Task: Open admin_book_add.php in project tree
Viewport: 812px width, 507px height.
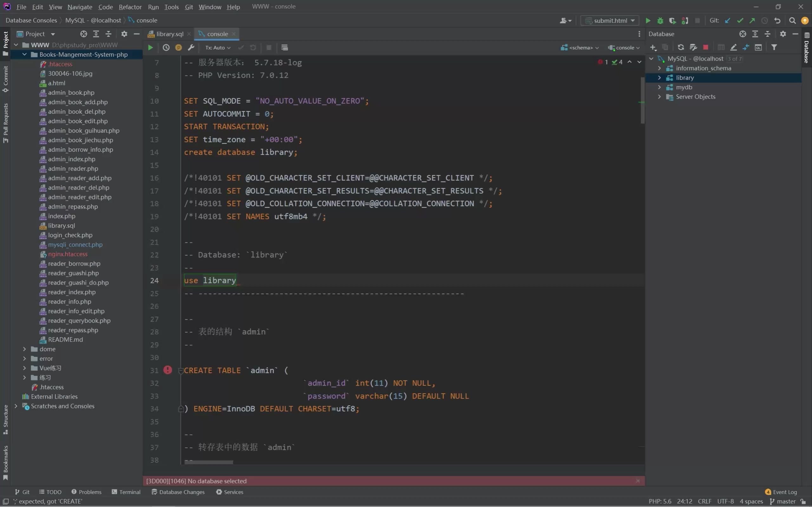Action: pos(78,102)
